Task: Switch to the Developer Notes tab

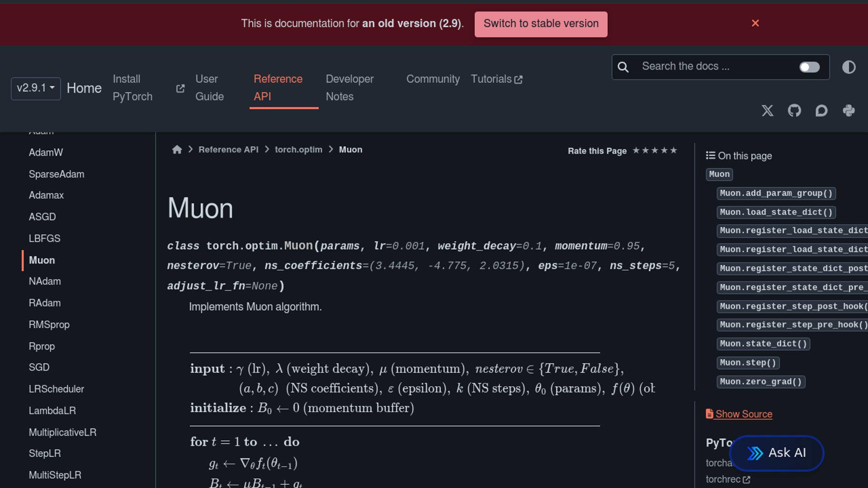Action: click(349, 88)
